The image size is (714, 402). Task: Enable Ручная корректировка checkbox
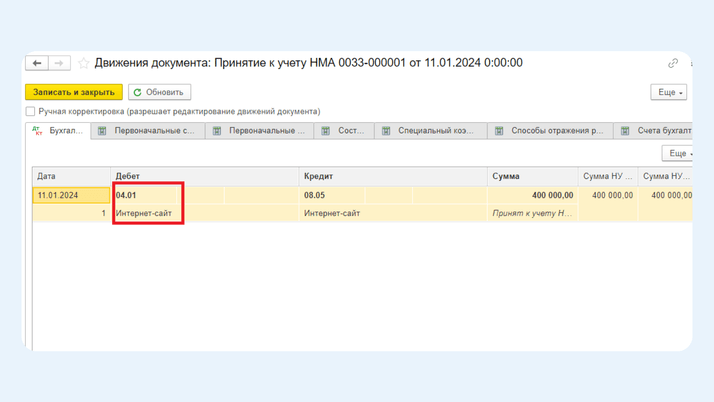point(30,111)
